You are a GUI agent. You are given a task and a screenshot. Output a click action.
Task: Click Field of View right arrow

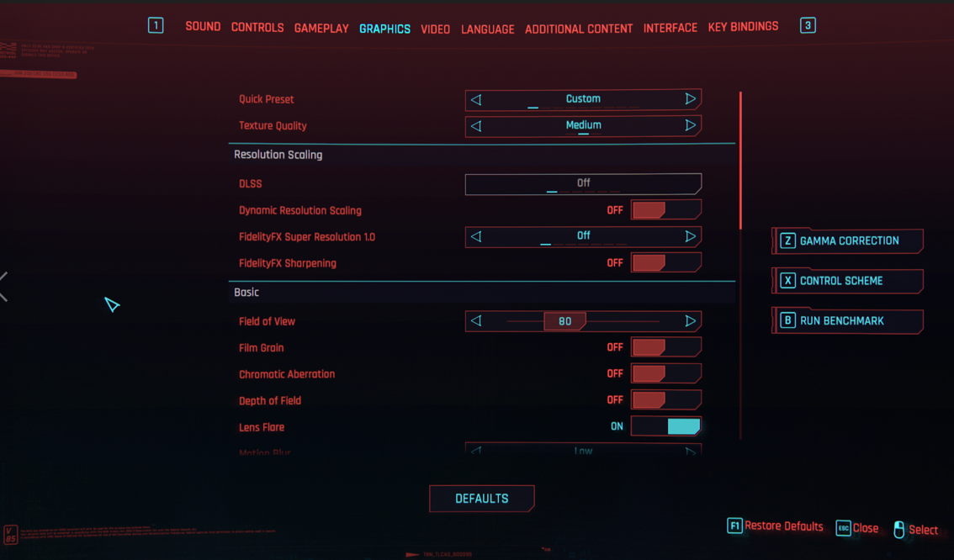click(x=690, y=320)
